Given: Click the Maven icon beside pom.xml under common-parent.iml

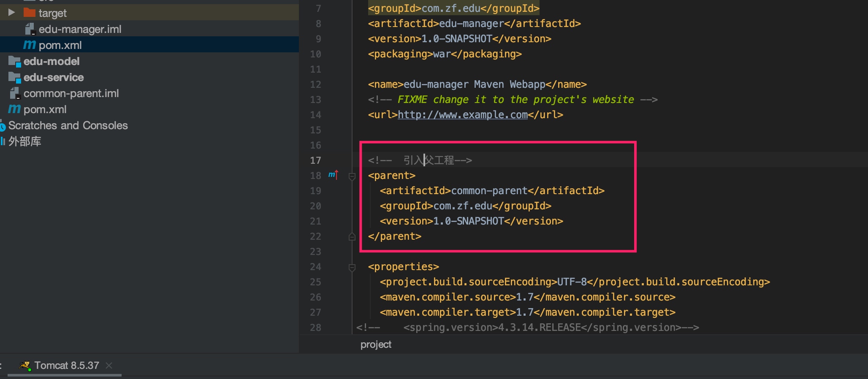Looking at the screenshot, I should coord(14,109).
